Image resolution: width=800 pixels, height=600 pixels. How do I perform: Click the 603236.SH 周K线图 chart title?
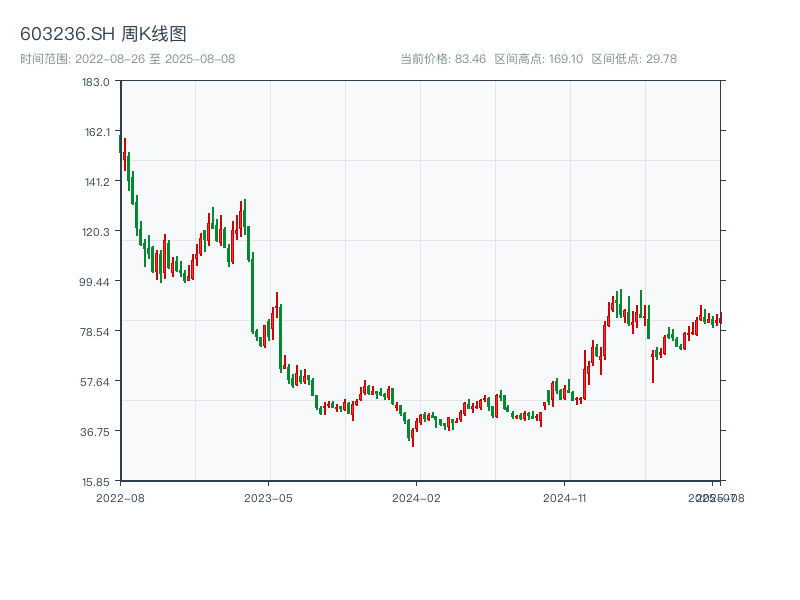coord(103,35)
